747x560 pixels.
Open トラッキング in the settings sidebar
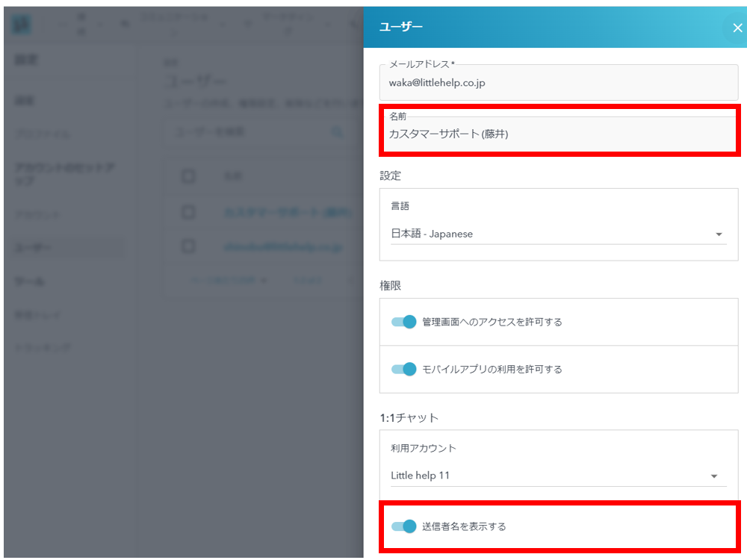click(x=43, y=348)
